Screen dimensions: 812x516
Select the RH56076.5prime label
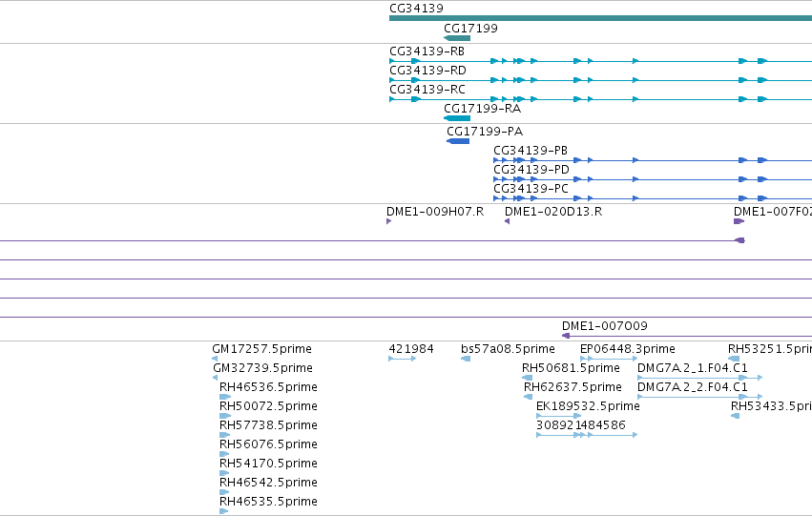[x=269, y=445]
